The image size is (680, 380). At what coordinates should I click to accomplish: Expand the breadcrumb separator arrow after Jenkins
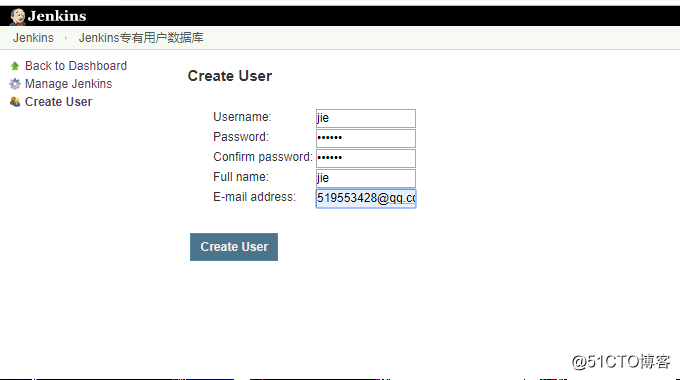pos(66,38)
